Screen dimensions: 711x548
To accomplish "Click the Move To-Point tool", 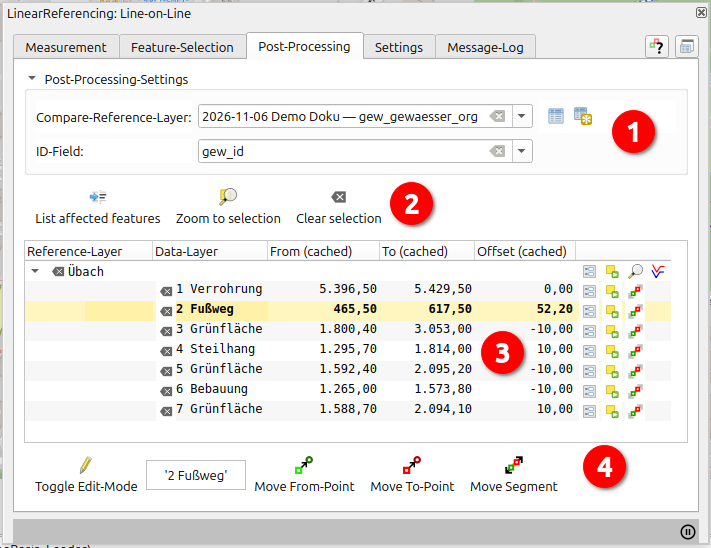I will pyautogui.click(x=412, y=475).
